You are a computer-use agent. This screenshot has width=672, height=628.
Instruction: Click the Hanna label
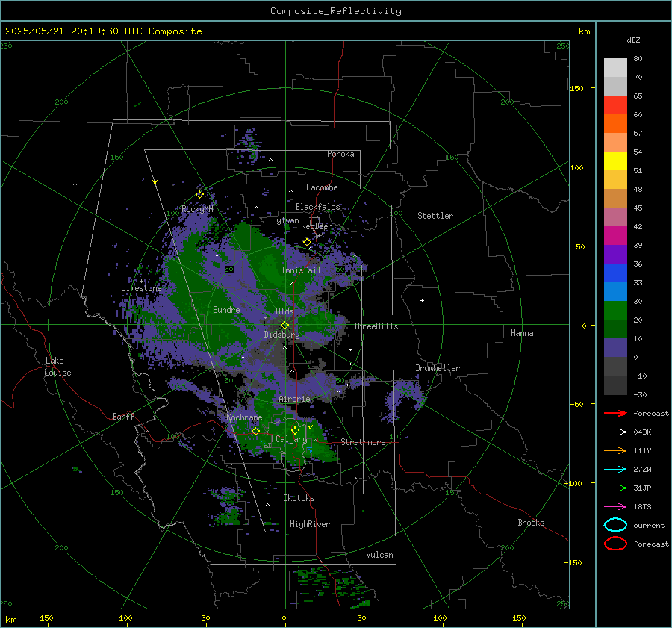pos(522,333)
